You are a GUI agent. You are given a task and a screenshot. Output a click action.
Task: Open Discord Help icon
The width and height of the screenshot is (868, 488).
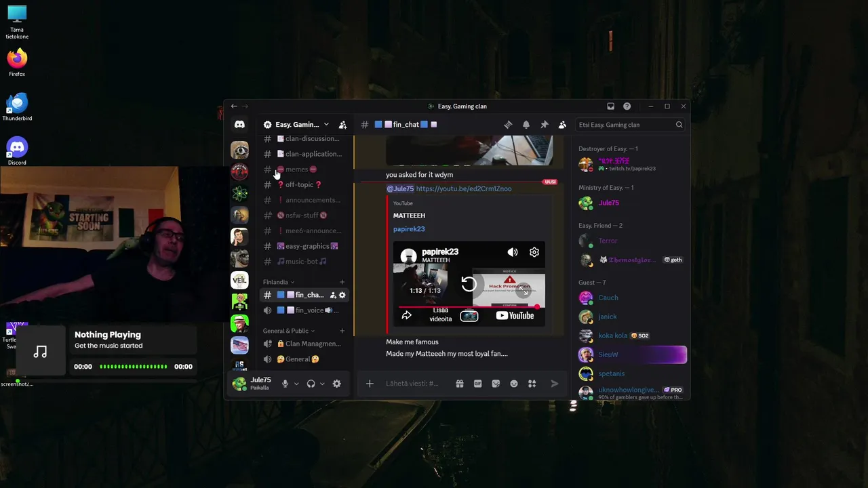coord(627,106)
